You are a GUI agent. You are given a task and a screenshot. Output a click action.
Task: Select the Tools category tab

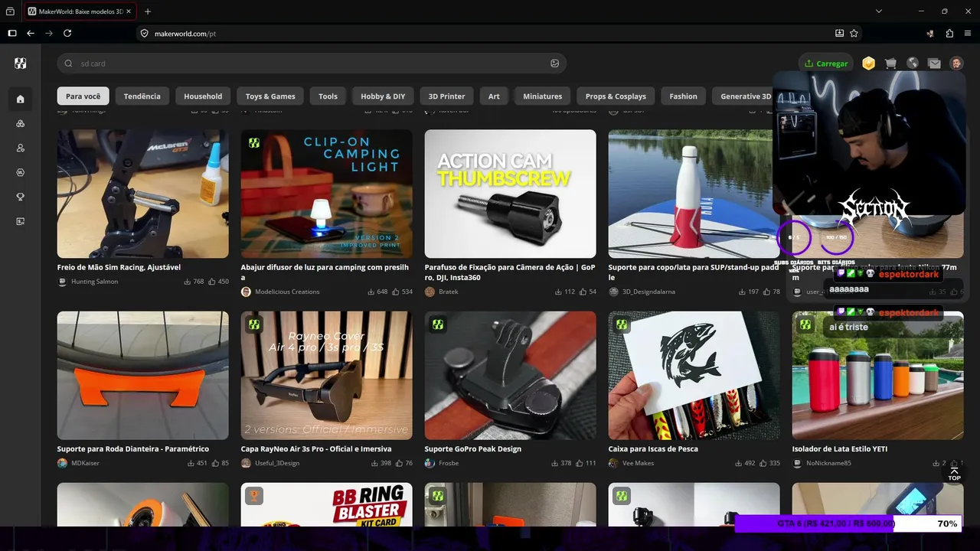[x=328, y=96]
